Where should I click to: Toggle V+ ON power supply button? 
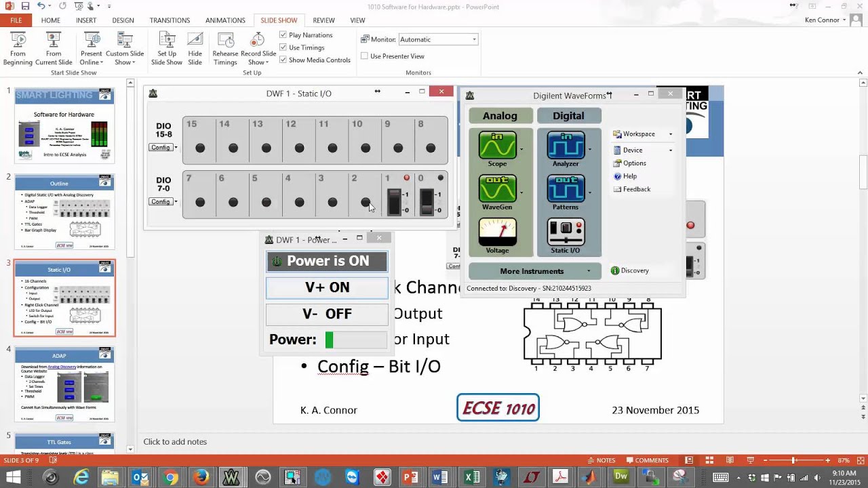click(x=327, y=287)
